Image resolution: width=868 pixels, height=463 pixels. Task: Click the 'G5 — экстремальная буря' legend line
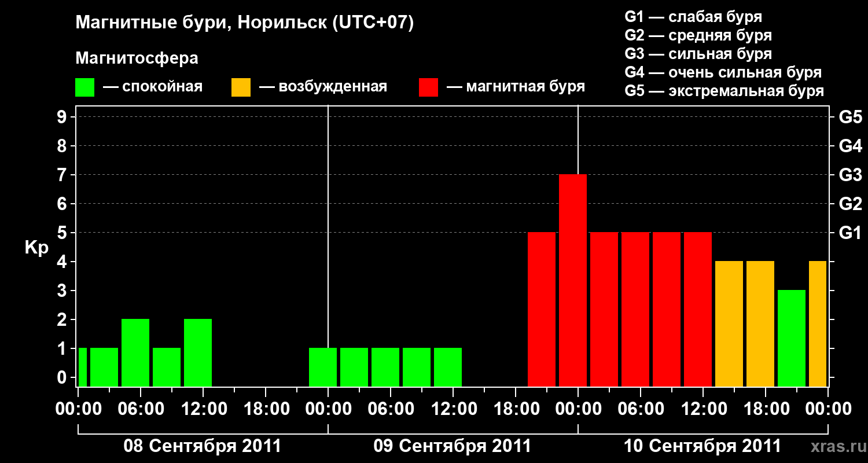point(724,91)
